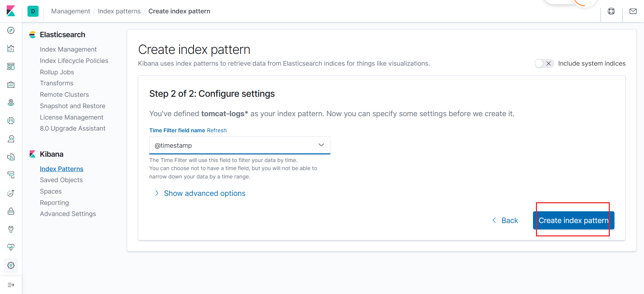Go Back to the previous step
644x294 pixels.
(505, 220)
